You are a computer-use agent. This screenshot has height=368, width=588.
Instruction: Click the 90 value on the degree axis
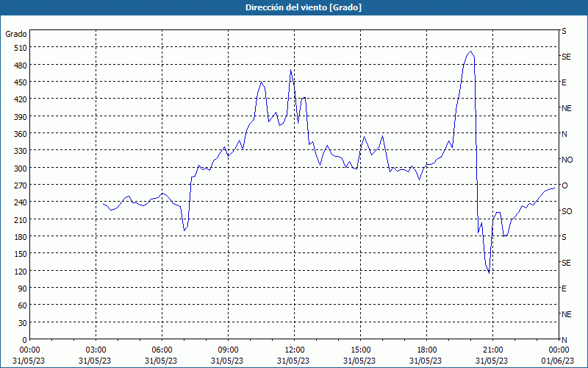(x=22, y=289)
